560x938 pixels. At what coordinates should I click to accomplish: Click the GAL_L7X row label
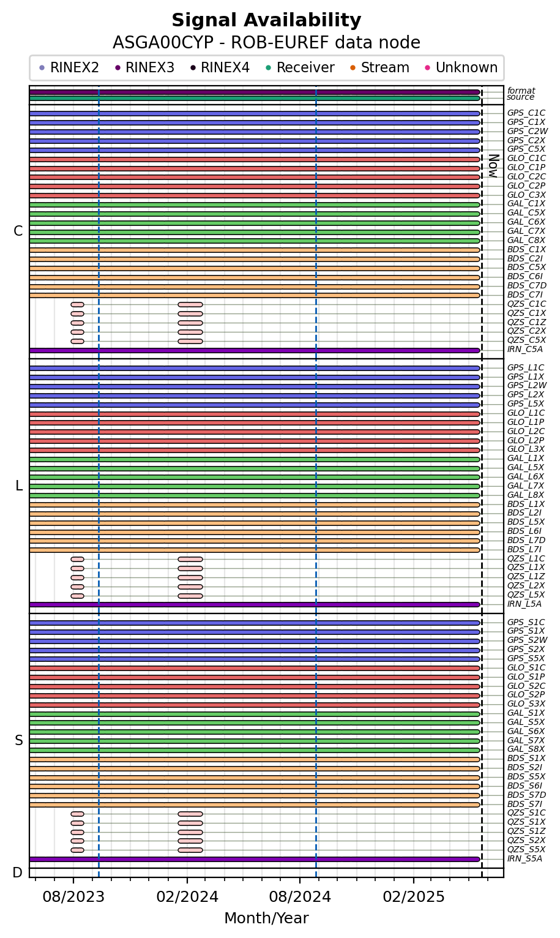point(525,486)
